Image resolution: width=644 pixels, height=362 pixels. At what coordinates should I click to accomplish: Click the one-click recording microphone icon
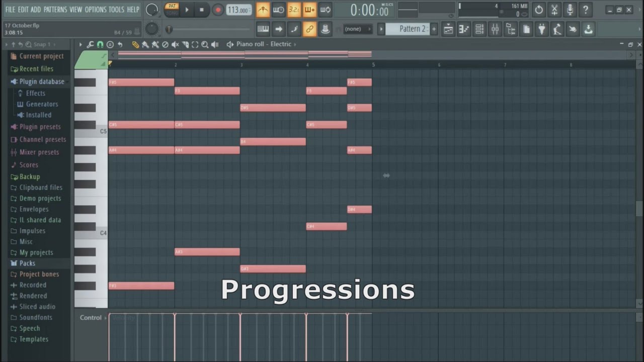[570, 10]
